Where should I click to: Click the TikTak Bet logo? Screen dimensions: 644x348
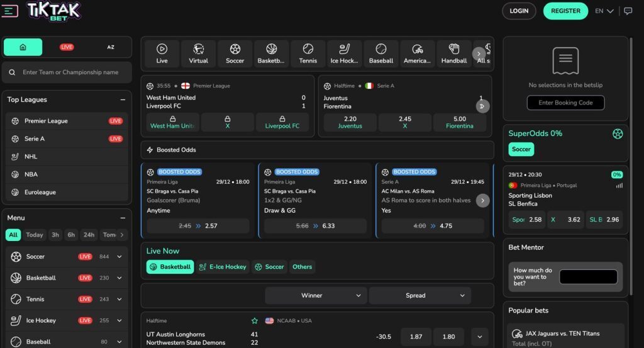54,11
